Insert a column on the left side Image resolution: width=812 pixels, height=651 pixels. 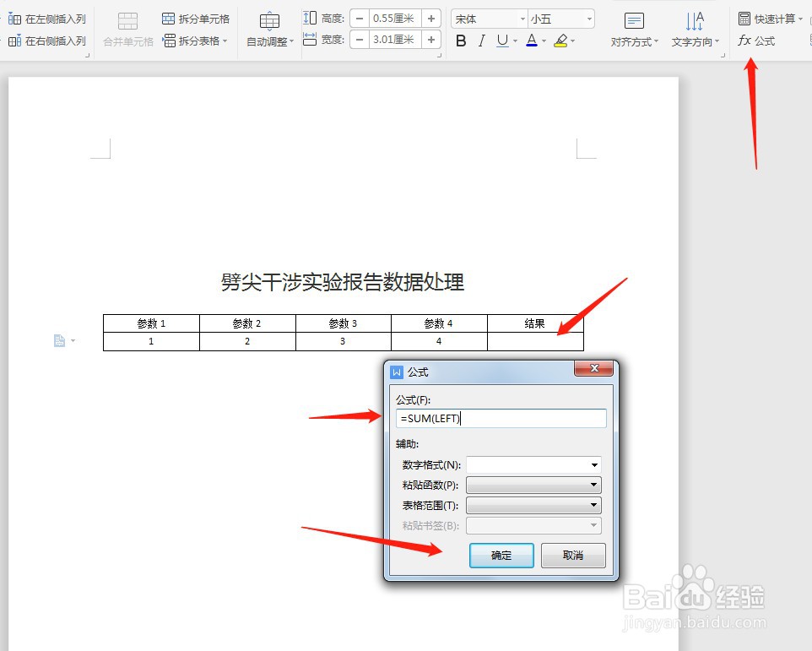coord(46,19)
